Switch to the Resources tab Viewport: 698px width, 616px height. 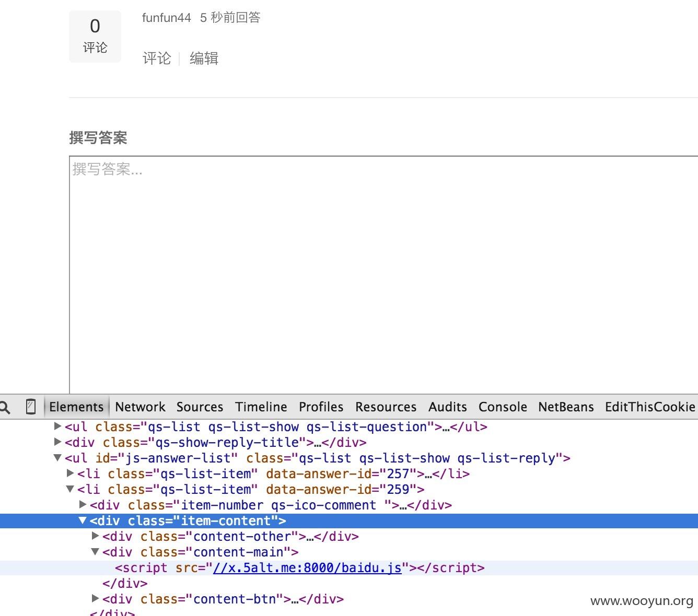click(x=386, y=407)
